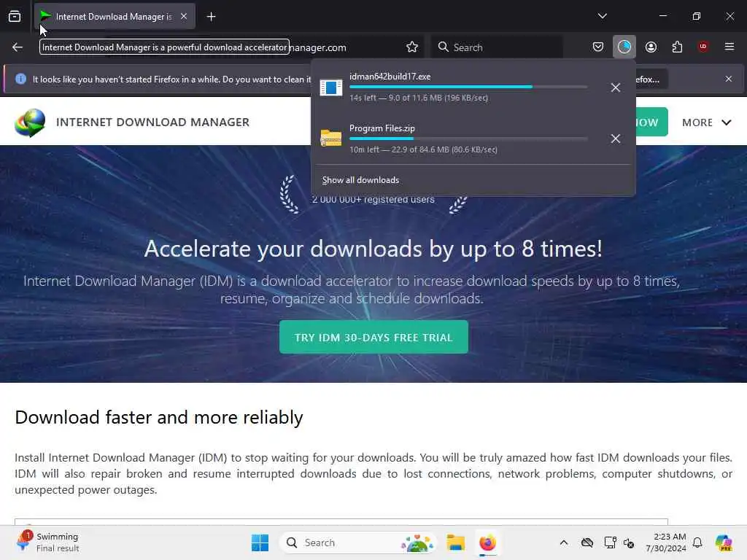
Task: Select the Internet Download Manager browser tab
Action: (115, 17)
